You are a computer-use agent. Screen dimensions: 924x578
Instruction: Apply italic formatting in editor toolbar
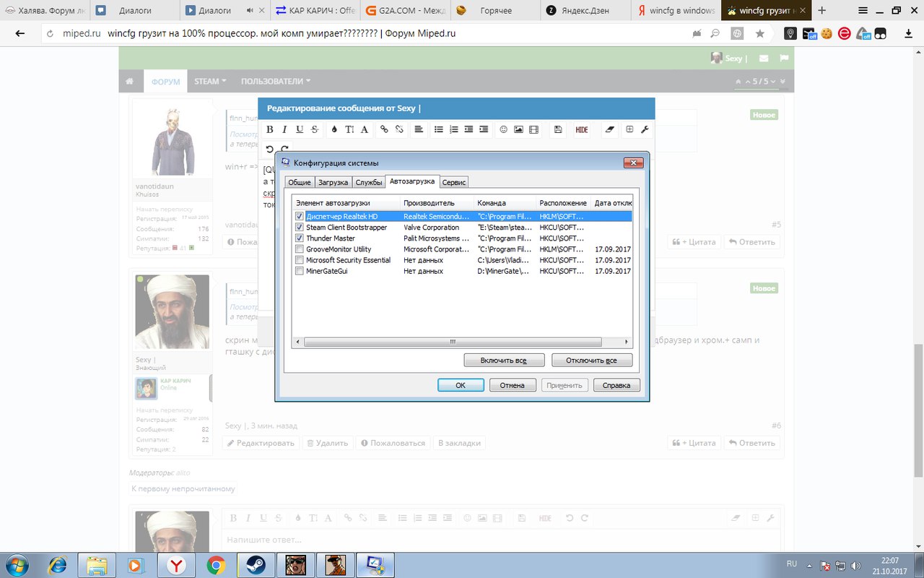pos(284,129)
